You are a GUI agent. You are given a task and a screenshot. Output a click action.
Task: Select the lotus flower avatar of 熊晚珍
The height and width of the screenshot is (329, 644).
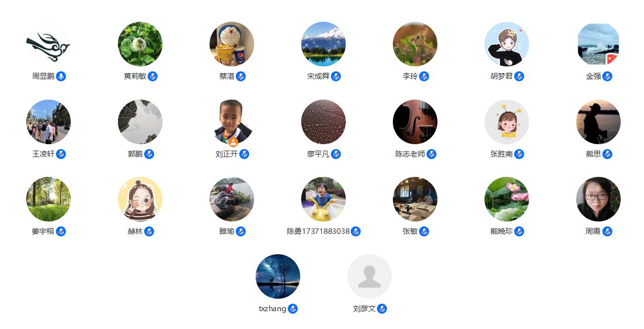point(507,199)
